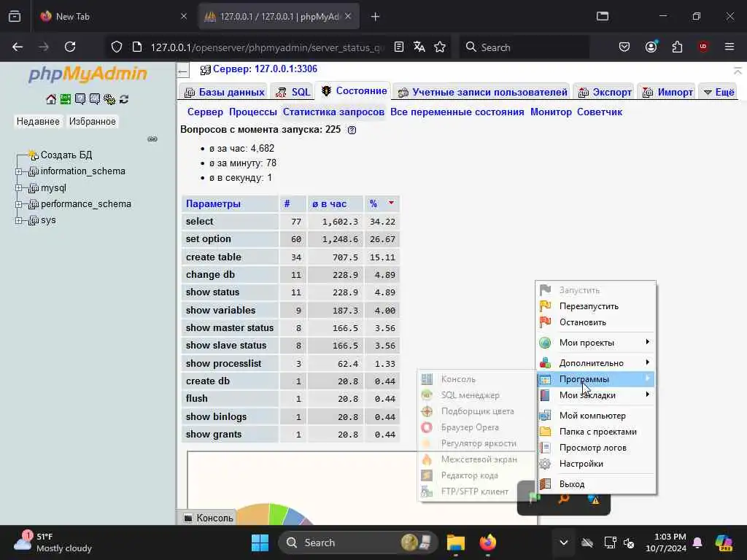Open uBlock Origin extension icon
The width and height of the screenshot is (747, 560).
click(703, 47)
